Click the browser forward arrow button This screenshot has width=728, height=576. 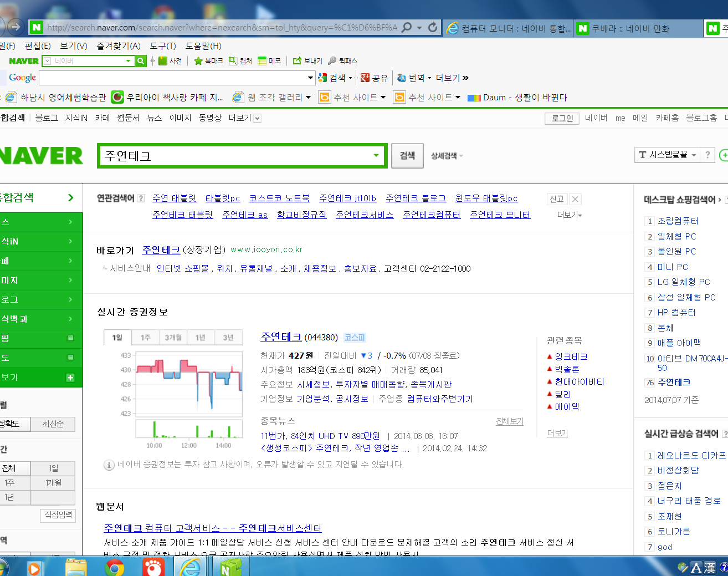(16, 27)
